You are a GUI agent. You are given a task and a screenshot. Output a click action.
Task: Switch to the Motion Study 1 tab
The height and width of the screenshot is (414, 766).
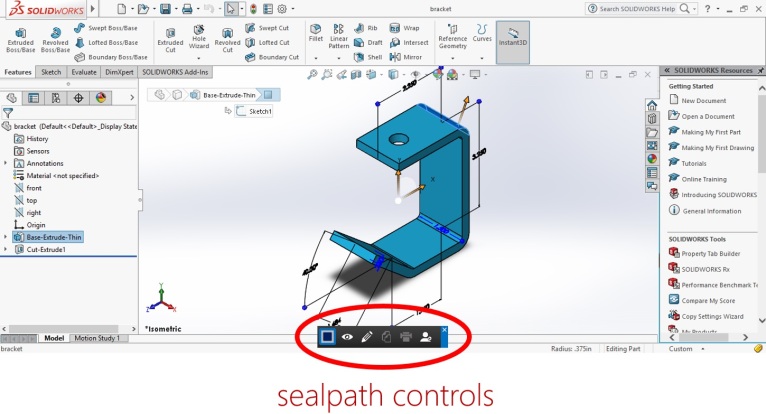point(97,338)
